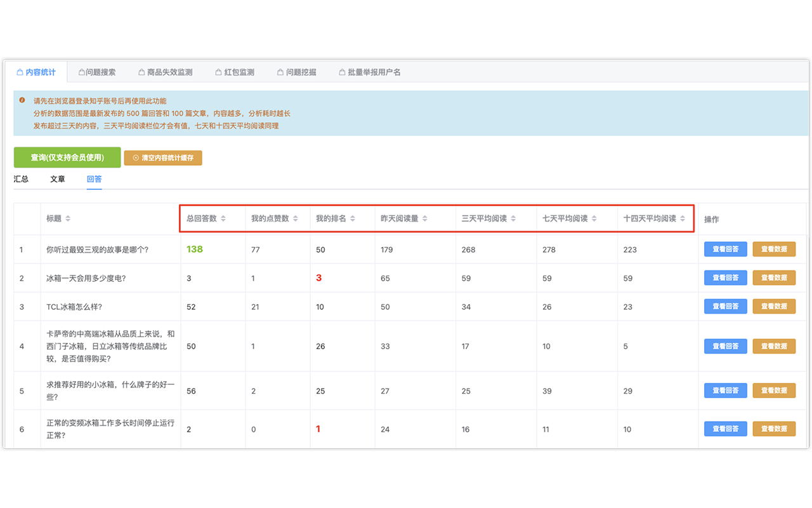Click the red rank value 3

point(319,277)
